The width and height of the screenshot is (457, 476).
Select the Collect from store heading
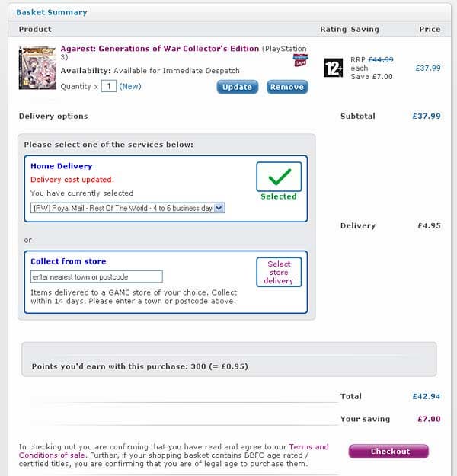(x=69, y=261)
